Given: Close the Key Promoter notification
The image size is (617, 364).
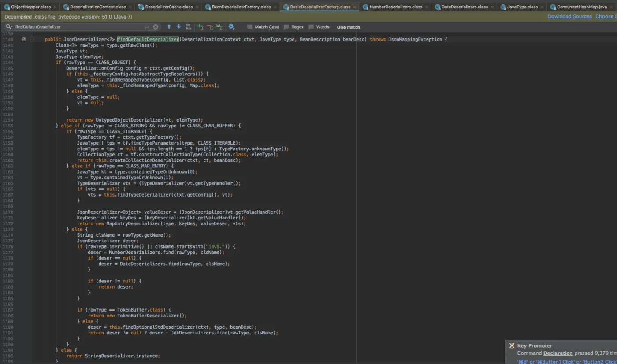Looking at the screenshot, I should pos(512,346).
